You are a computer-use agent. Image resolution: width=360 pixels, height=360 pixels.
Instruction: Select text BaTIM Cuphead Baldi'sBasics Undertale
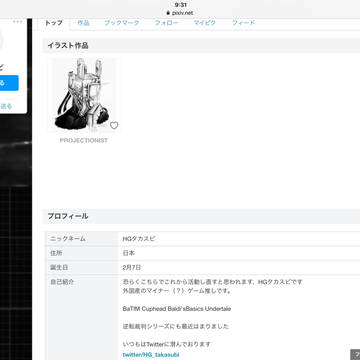click(177, 309)
